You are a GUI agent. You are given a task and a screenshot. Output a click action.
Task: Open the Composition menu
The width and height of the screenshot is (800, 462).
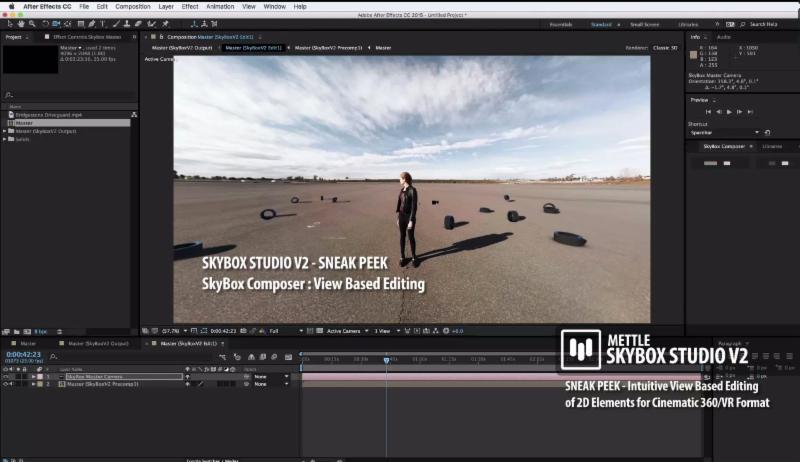coord(132,6)
